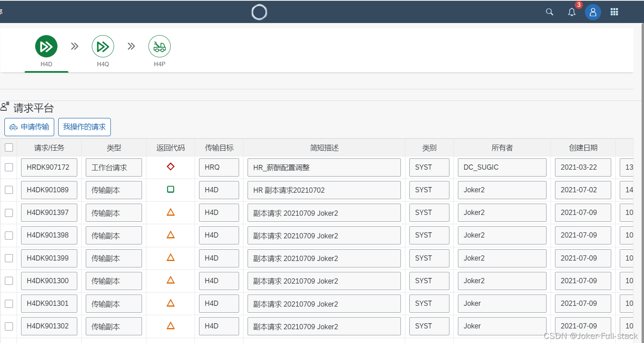This screenshot has height=343, width=644.
Task: Select the H4D system step icon
Action: (x=47, y=46)
